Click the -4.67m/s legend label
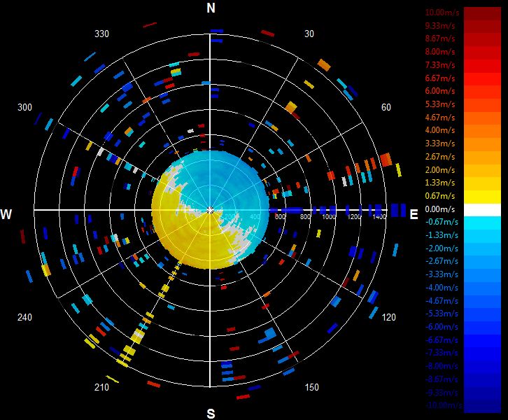The image size is (508, 420). point(442,301)
